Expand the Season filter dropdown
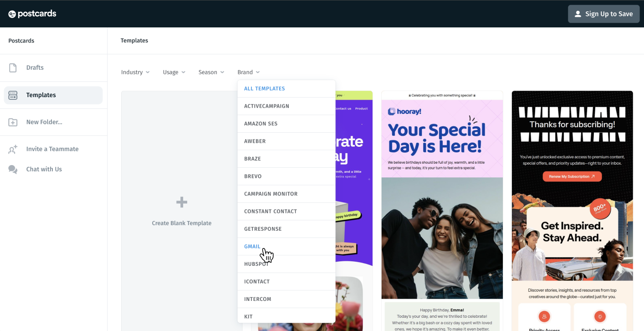This screenshot has height=331, width=644. 211,72
